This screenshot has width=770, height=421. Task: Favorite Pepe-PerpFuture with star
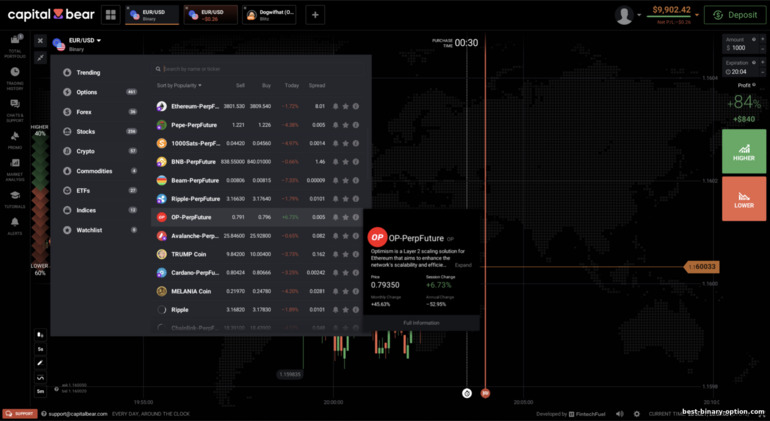(x=346, y=125)
